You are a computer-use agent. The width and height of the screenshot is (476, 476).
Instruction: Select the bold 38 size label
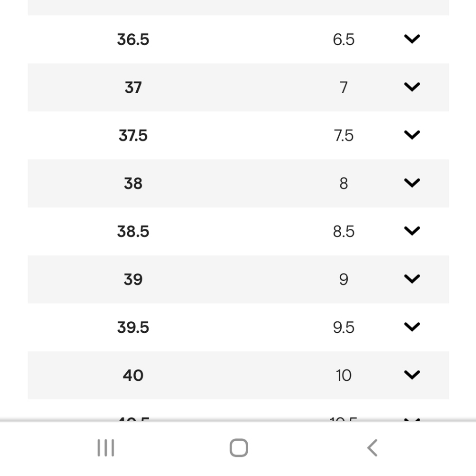pos(133,184)
